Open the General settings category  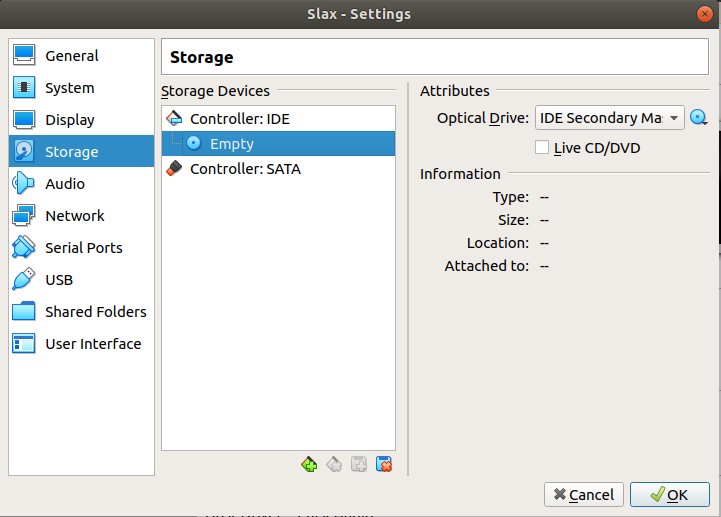[x=81, y=56]
